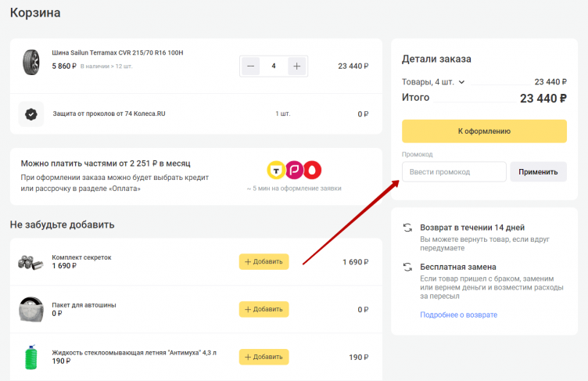588x381 pixels.
Task: Add Пакет для автошины to cart
Action: pos(264,309)
